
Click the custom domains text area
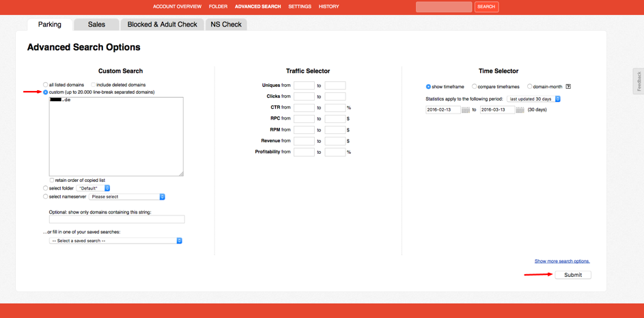click(116, 137)
